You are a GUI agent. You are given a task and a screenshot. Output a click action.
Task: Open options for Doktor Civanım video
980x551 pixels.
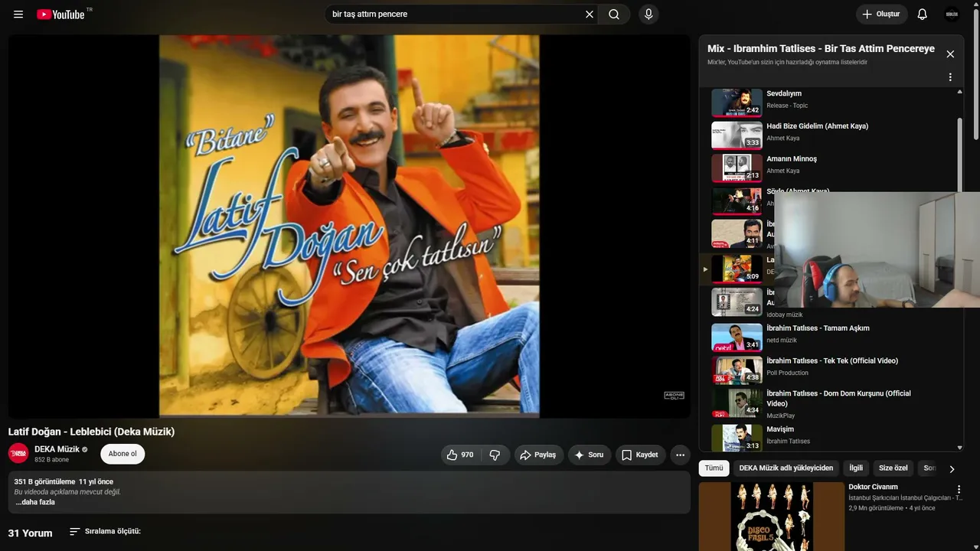coord(959,490)
